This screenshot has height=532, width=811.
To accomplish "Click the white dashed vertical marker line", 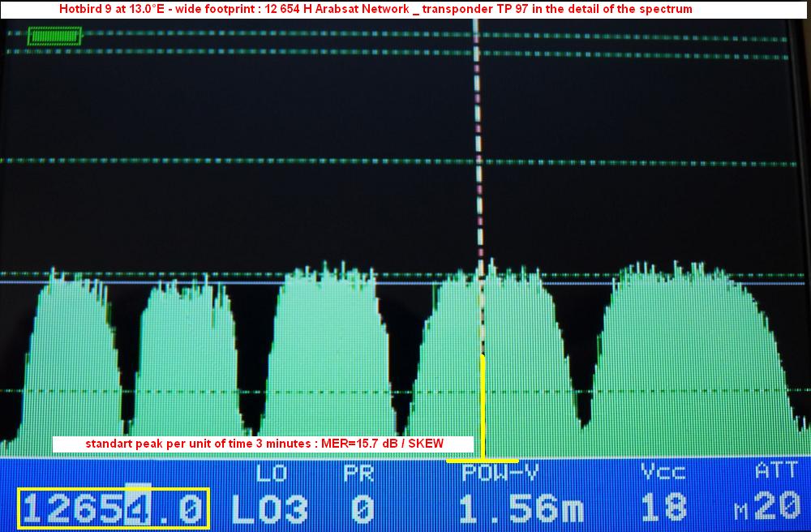I will tap(478, 162).
